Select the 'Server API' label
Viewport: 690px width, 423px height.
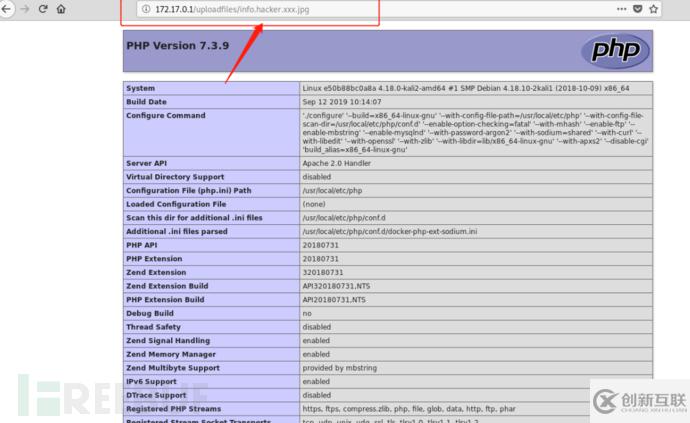point(147,163)
